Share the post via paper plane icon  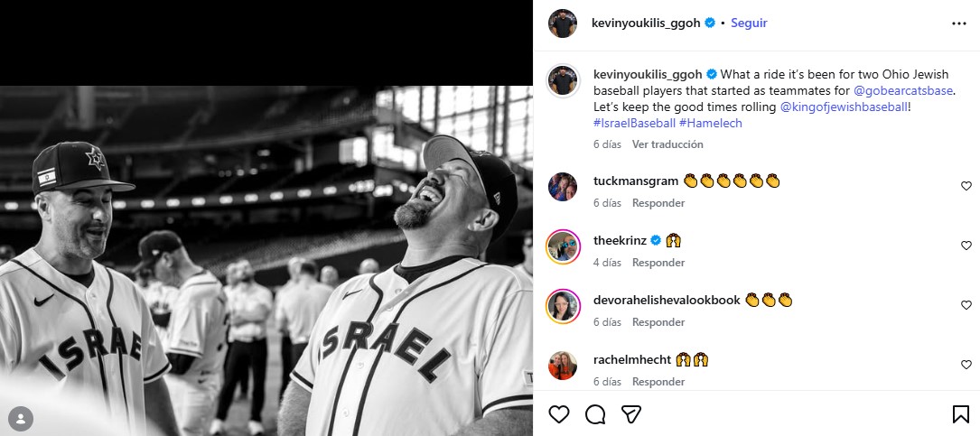click(x=631, y=414)
